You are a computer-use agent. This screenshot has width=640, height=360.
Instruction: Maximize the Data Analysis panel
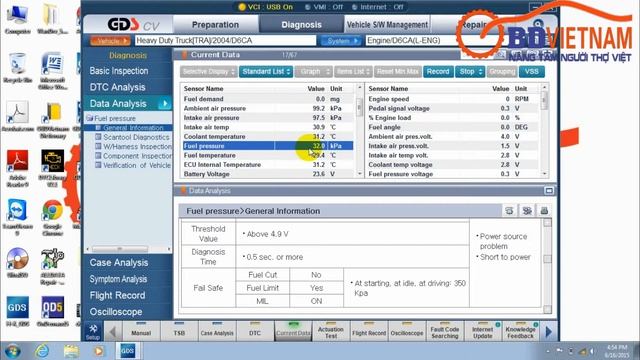pyautogui.click(x=549, y=191)
